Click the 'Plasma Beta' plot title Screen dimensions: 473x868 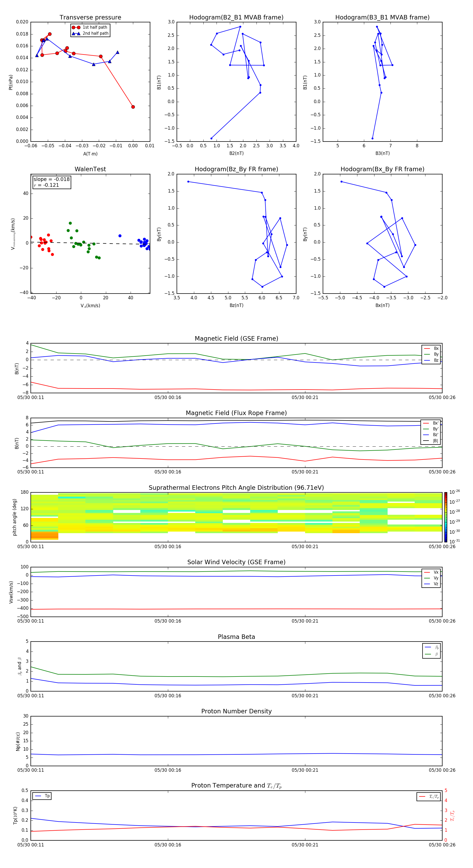pyautogui.click(x=236, y=637)
